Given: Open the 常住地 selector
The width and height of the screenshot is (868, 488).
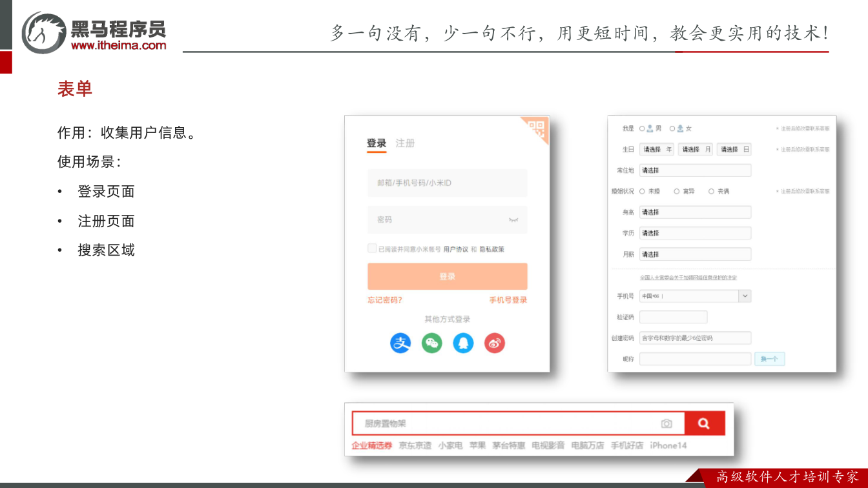Looking at the screenshot, I should (696, 170).
